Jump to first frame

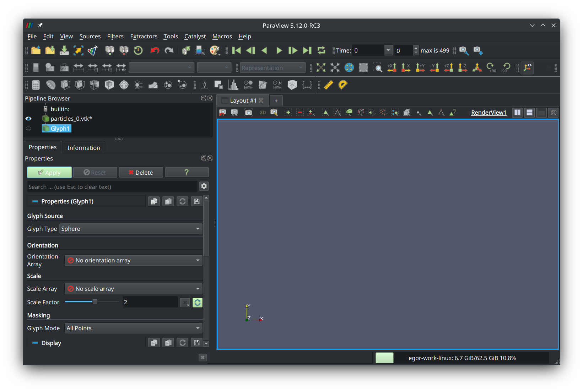point(236,50)
